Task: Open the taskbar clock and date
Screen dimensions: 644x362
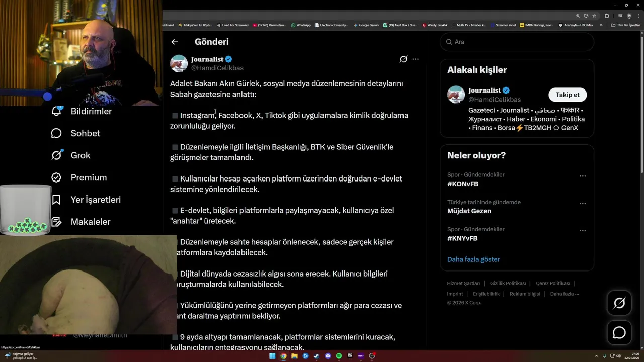Action: pyautogui.click(x=631, y=356)
